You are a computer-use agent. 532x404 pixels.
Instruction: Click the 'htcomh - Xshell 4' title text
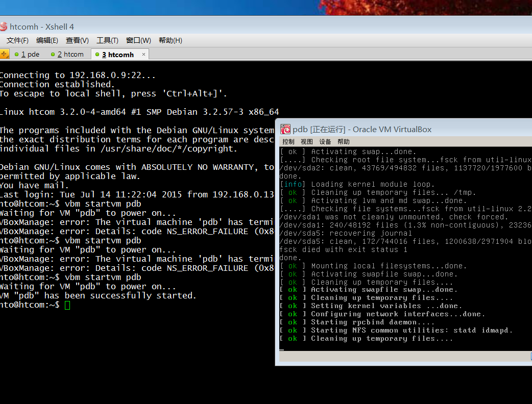pos(42,27)
